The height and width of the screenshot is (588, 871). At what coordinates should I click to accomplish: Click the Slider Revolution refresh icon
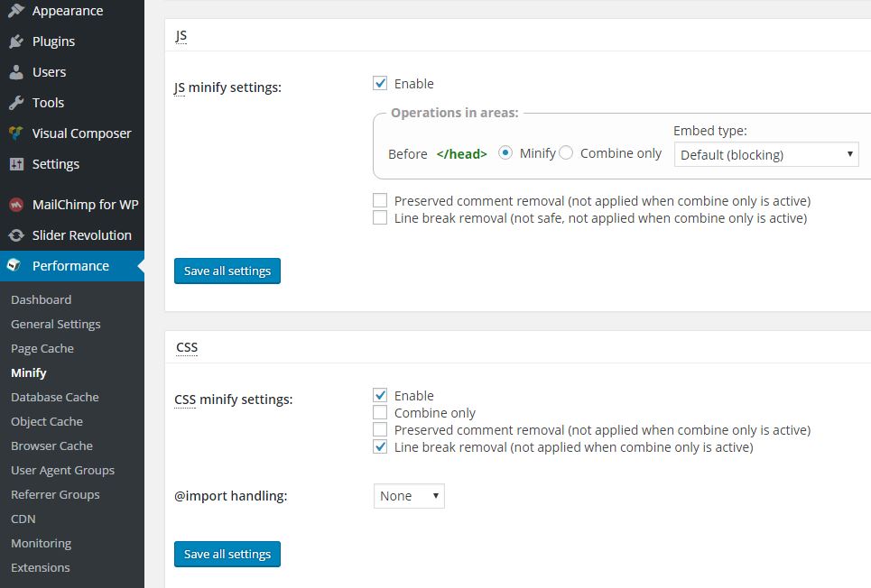click(x=15, y=235)
